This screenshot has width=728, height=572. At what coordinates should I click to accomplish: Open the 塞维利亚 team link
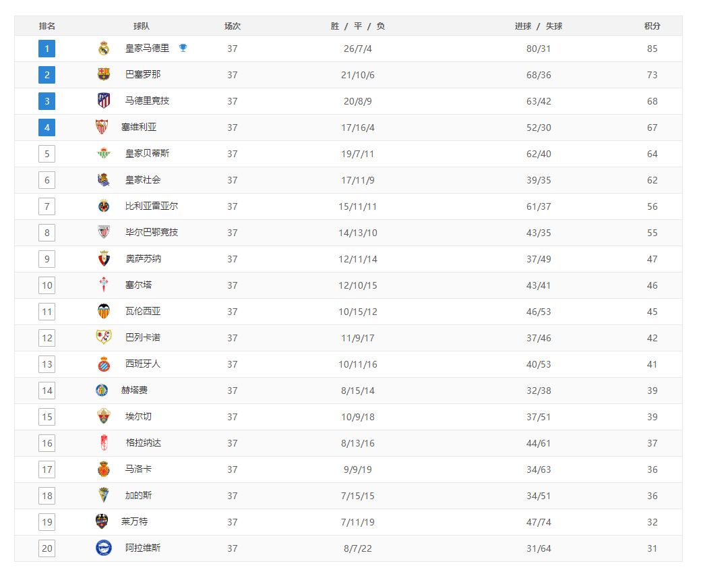tap(139, 127)
